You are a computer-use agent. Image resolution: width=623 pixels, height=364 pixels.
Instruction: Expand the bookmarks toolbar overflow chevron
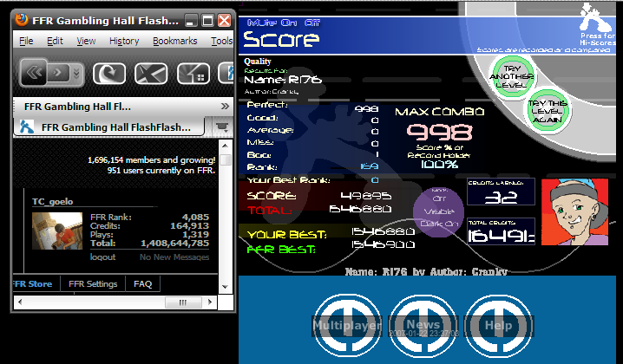[225, 106]
